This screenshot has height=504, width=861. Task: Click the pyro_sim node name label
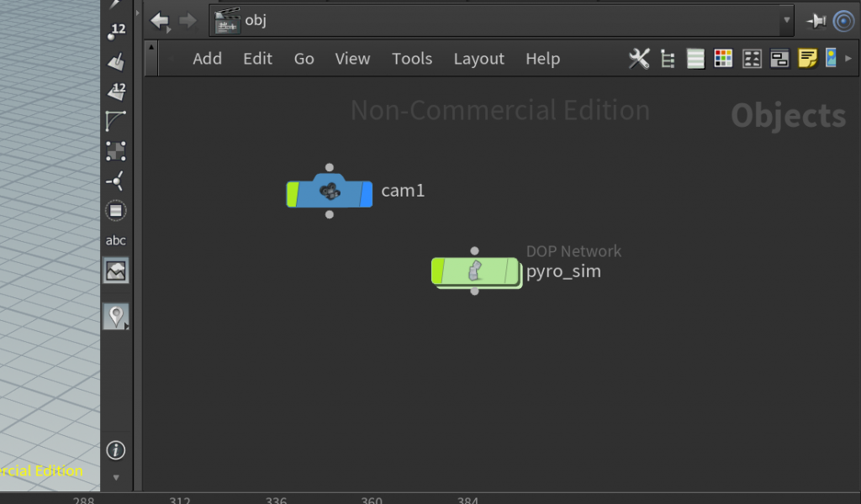[x=564, y=271]
